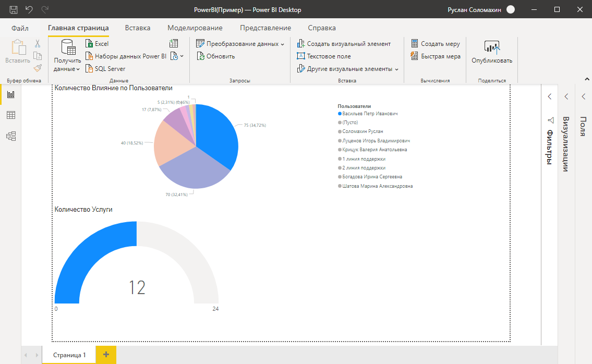Expand the Fields (Поля) pane chevron

point(583,96)
